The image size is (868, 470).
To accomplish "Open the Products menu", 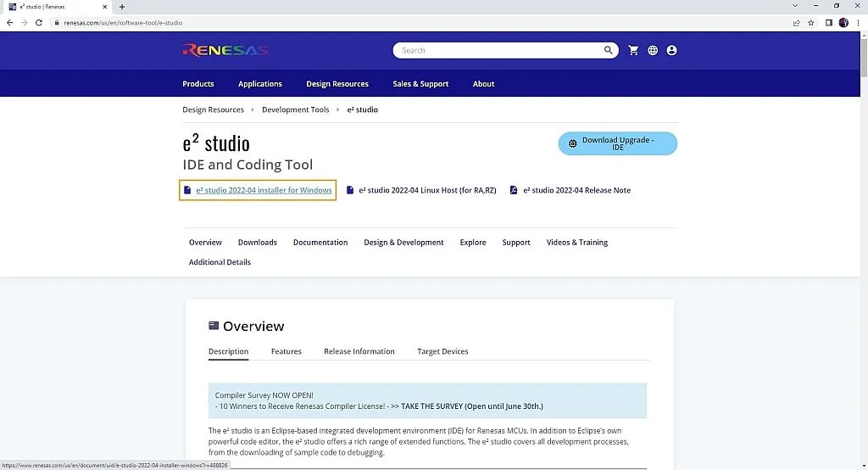I will pyautogui.click(x=198, y=84).
